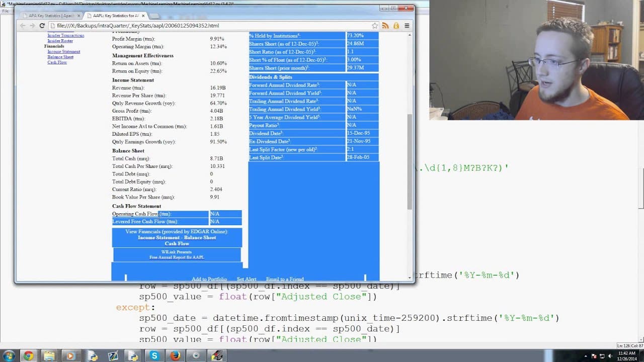Click the orange lock extension icon

tap(396, 26)
